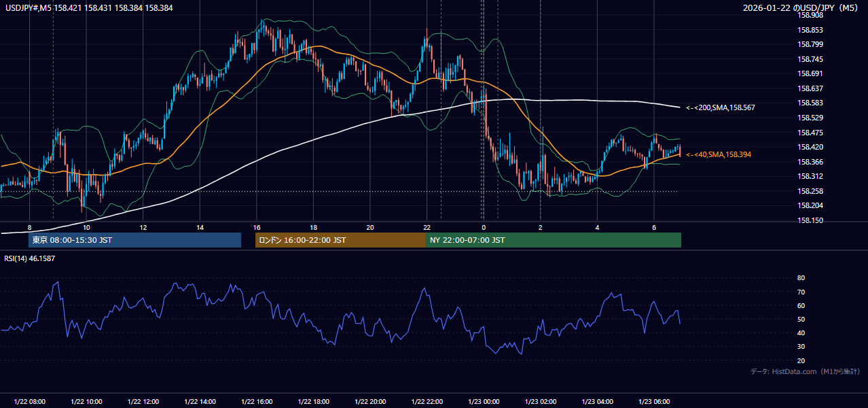
Task: Click RSI scale value 50
Action: coord(801,319)
